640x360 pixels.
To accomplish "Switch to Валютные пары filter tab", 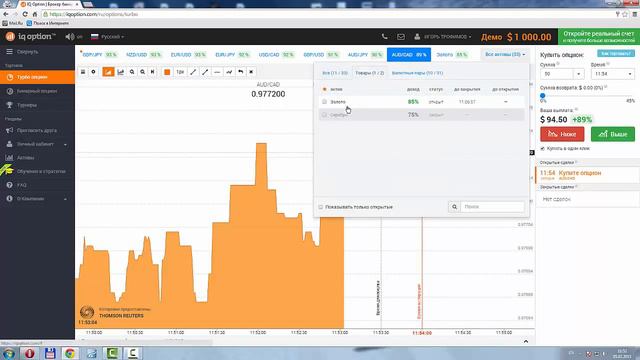I will pyautogui.click(x=417, y=73).
